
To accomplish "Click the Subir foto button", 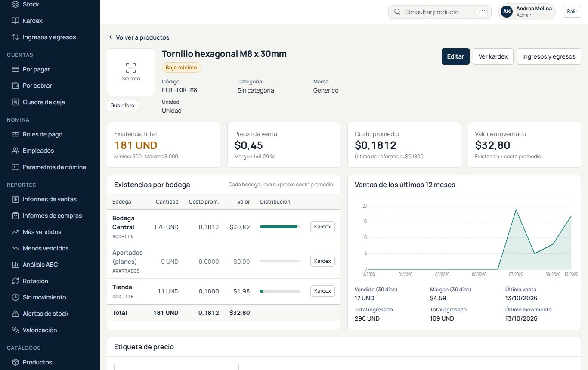I will tap(123, 105).
